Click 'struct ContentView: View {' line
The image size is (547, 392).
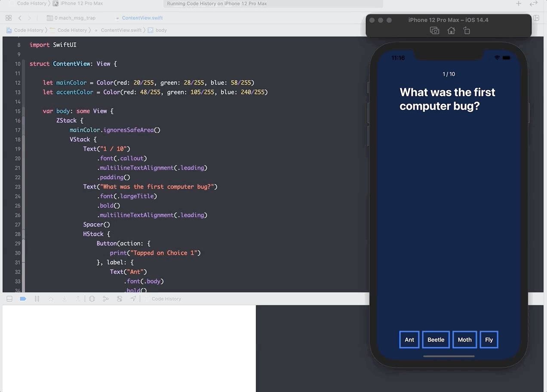pos(73,64)
